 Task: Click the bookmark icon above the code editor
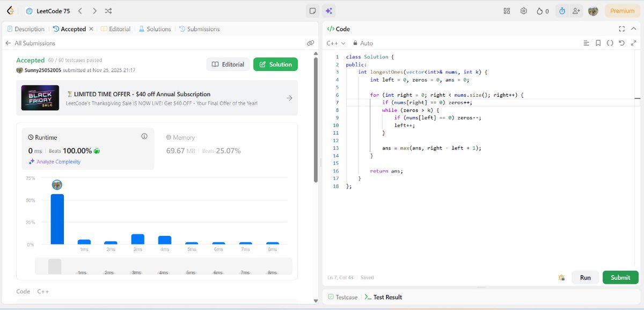click(x=598, y=43)
